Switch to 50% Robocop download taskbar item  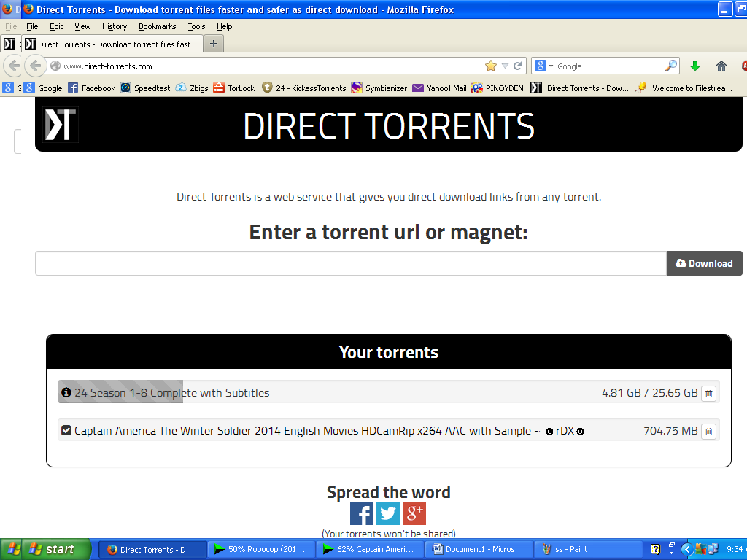click(262, 550)
